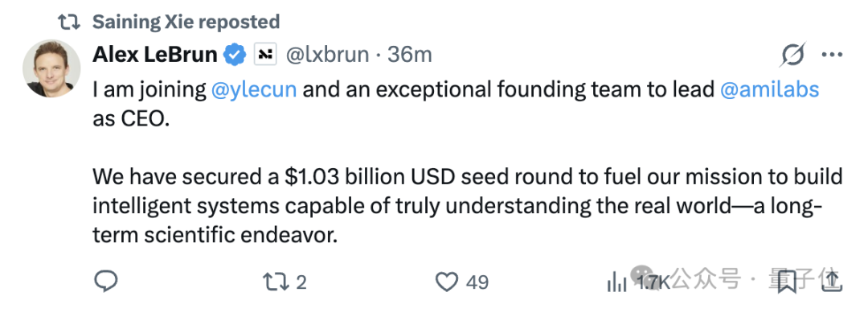Open the @ylecun mention link
This screenshot has height=313, width=868.
click(x=253, y=89)
